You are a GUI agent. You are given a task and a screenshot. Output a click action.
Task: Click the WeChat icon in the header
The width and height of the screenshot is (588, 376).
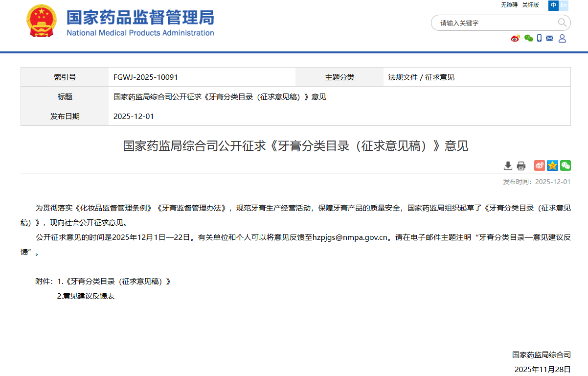click(x=528, y=38)
